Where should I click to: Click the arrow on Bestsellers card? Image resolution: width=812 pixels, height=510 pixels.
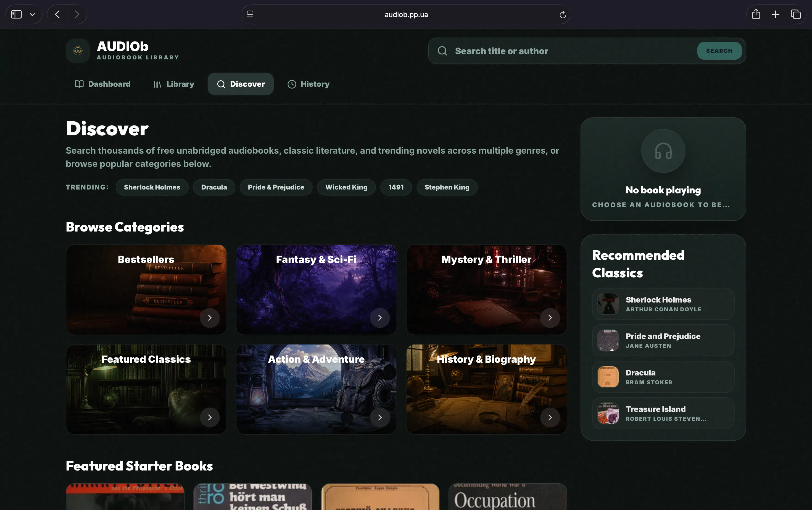click(x=210, y=318)
